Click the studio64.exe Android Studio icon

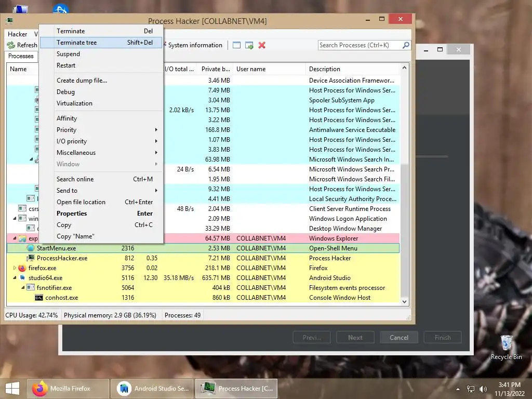(22, 278)
